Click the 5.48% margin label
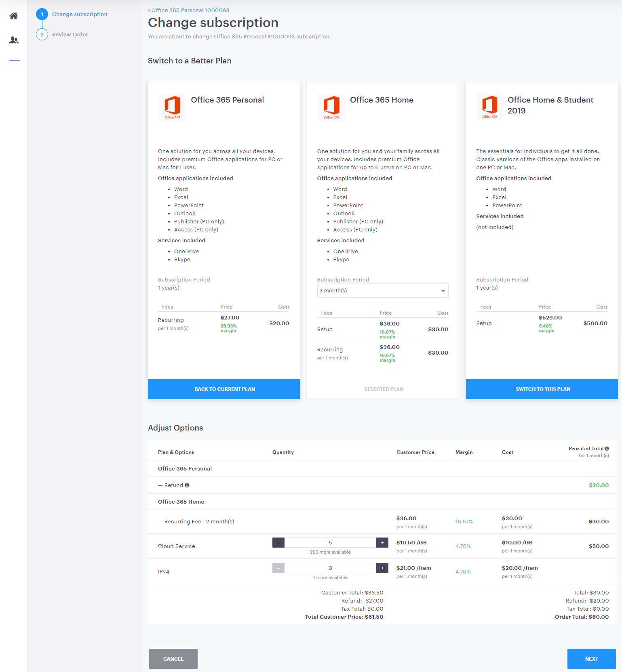The image size is (622, 672). click(546, 328)
